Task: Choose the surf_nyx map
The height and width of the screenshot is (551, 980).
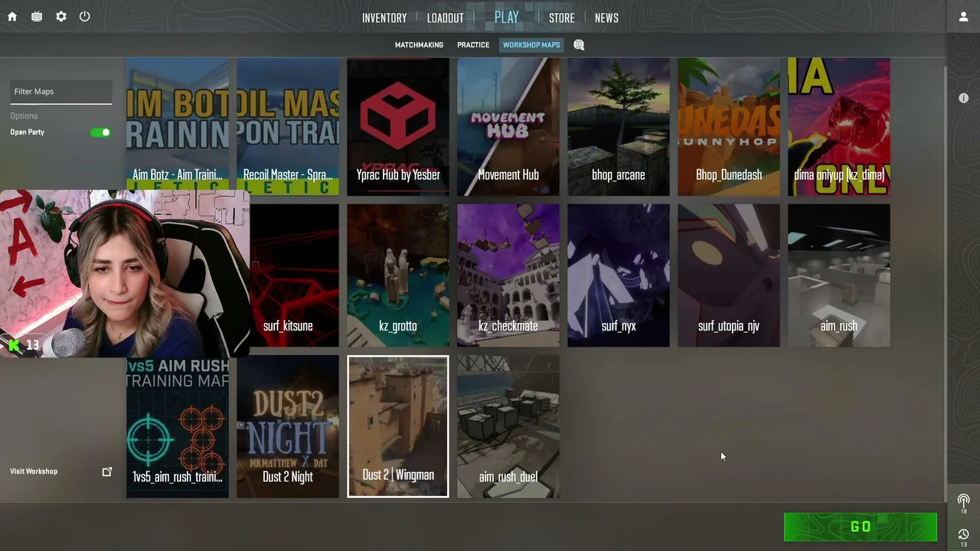Action: (x=619, y=275)
